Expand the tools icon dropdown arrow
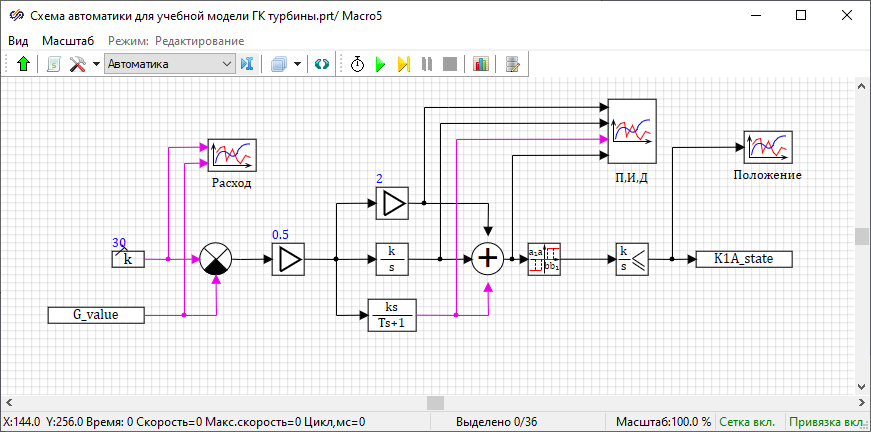This screenshot has width=871, height=432. [x=96, y=64]
